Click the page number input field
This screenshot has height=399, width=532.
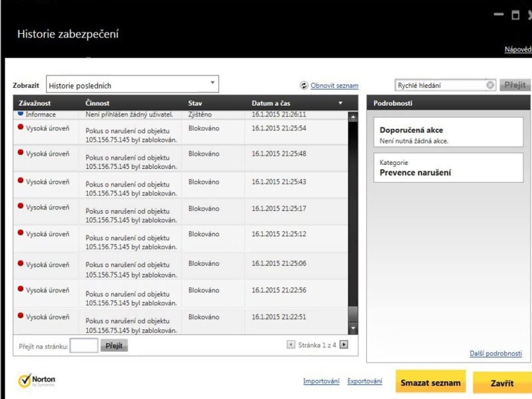coord(84,346)
